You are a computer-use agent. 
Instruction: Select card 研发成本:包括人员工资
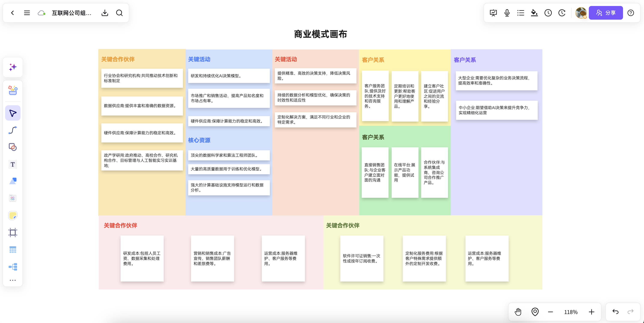[x=142, y=258]
